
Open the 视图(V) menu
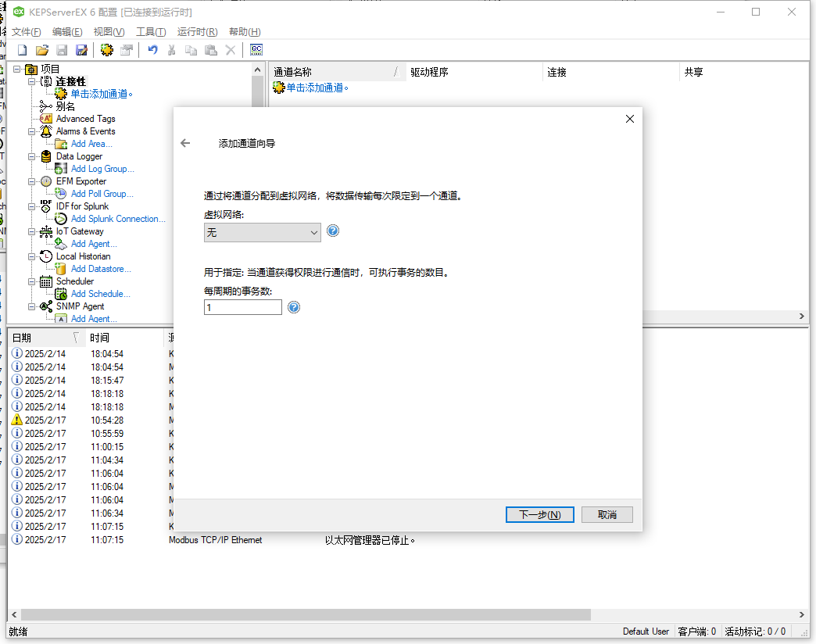point(109,32)
